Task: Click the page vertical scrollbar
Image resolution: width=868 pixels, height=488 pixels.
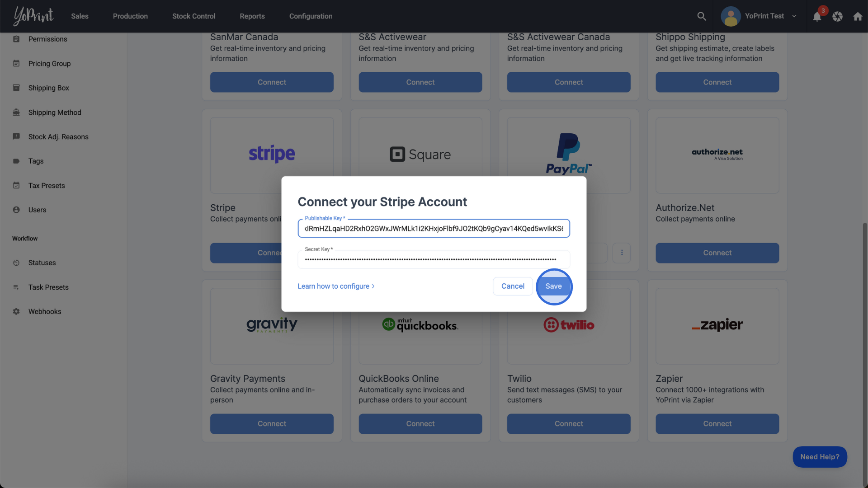Action: (865, 355)
